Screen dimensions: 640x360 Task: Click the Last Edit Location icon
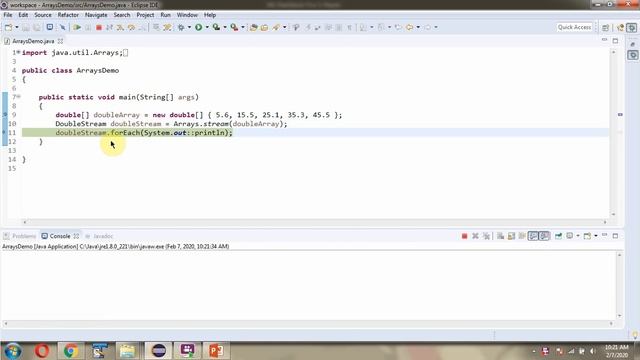click(x=398, y=27)
